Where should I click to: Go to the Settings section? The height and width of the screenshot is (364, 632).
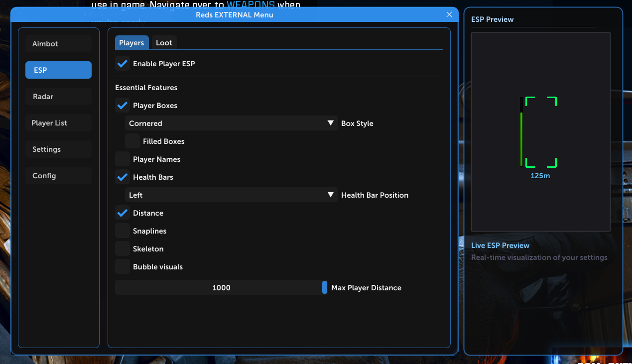pyautogui.click(x=58, y=149)
